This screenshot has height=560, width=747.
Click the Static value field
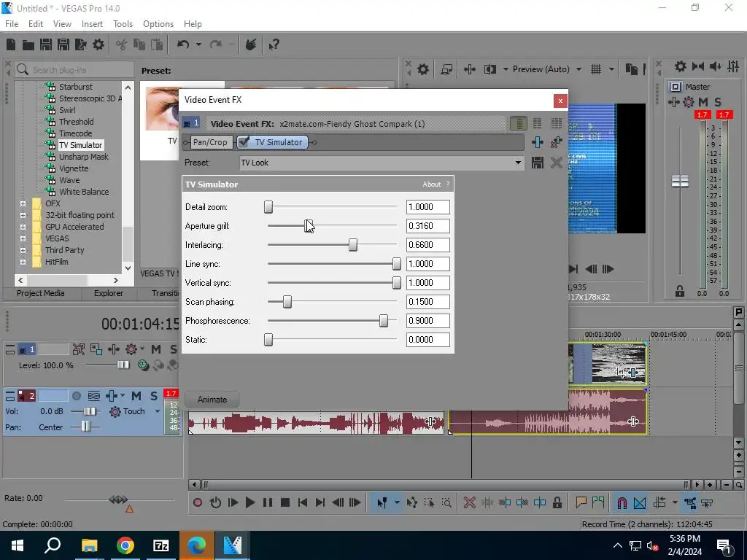pos(427,340)
